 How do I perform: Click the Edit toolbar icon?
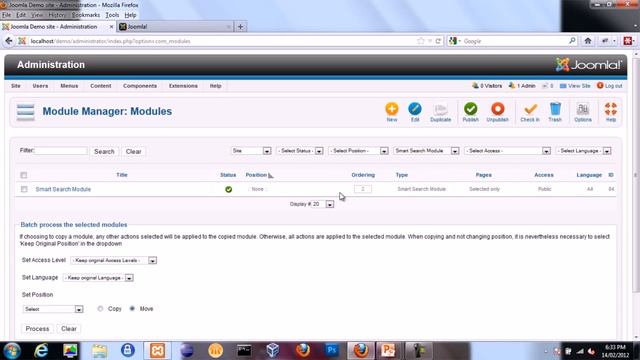(x=415, y=112)
